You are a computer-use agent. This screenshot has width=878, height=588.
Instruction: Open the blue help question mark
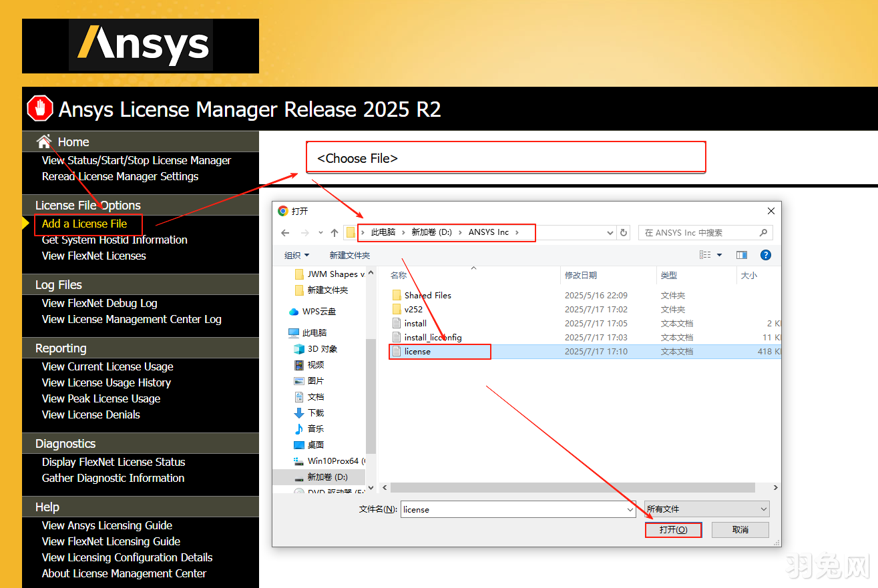tap(765, 254)
